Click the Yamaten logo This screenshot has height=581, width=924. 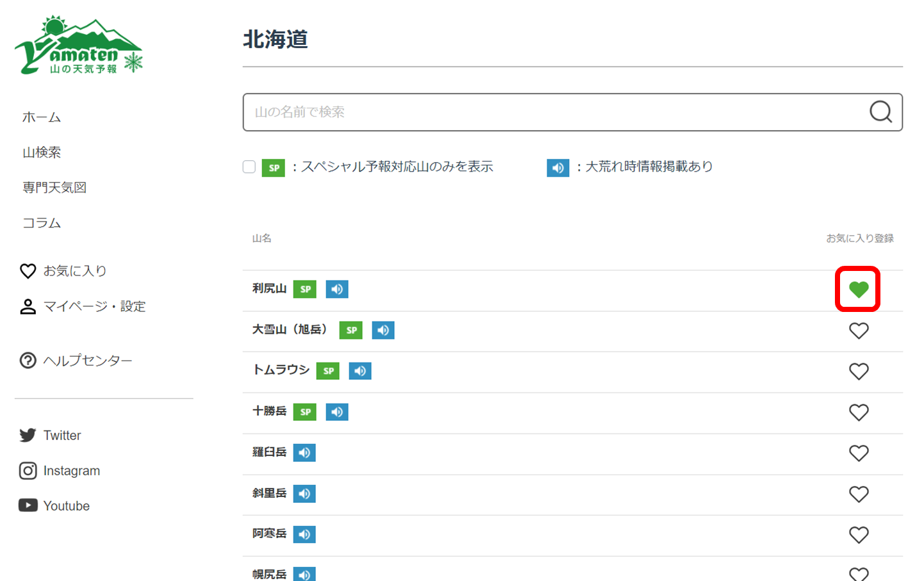coord(78,46)
